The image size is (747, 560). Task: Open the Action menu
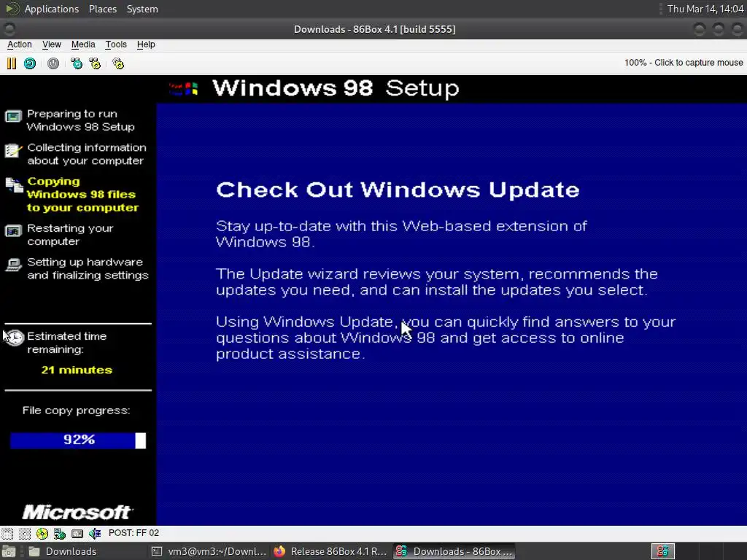[x=20, y=44]
